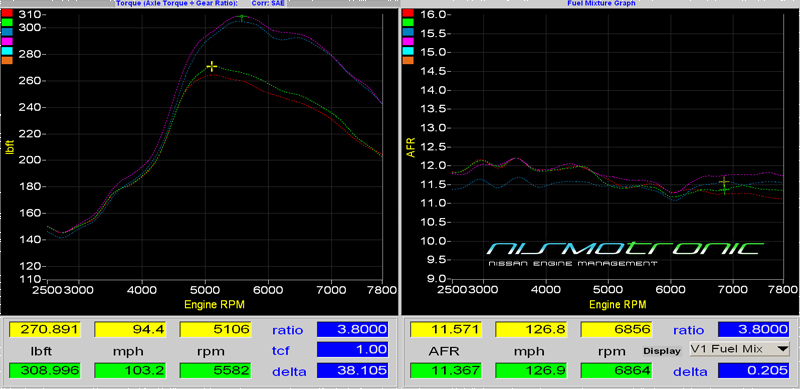Viewport: 800px width, 389px height.
Task: Click the yellow crosshair cursor on AFR graph
Action: [x=723, y=182]
